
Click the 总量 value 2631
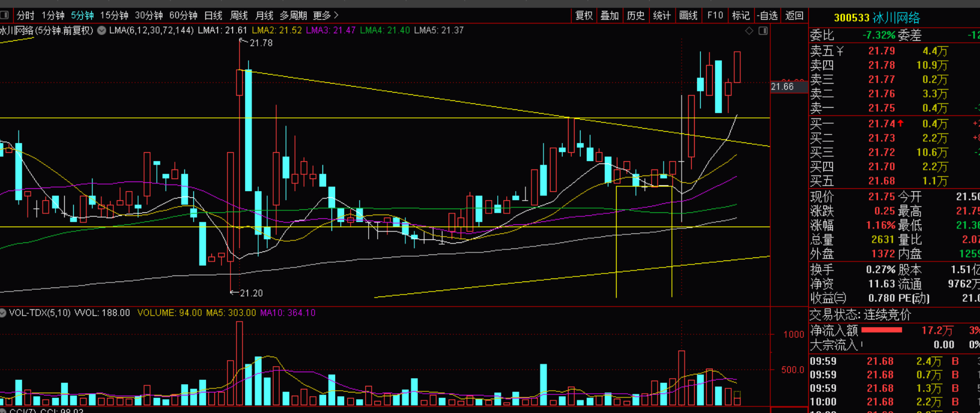click(883, 239)
